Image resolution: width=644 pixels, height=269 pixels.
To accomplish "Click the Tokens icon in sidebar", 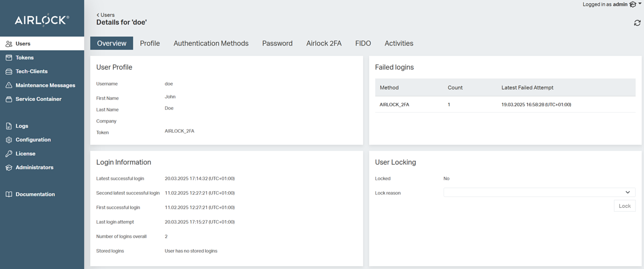I will [x=9, y=58].
